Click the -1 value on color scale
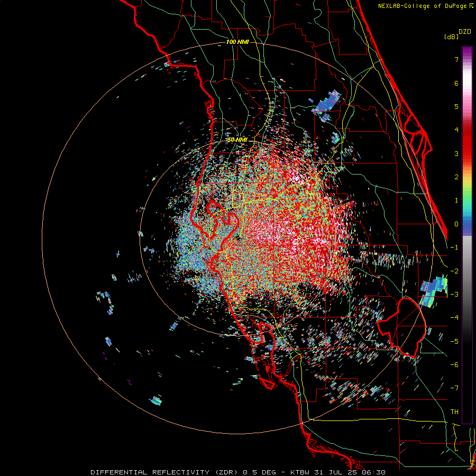The image size is (476, 476). pos(454,248)
